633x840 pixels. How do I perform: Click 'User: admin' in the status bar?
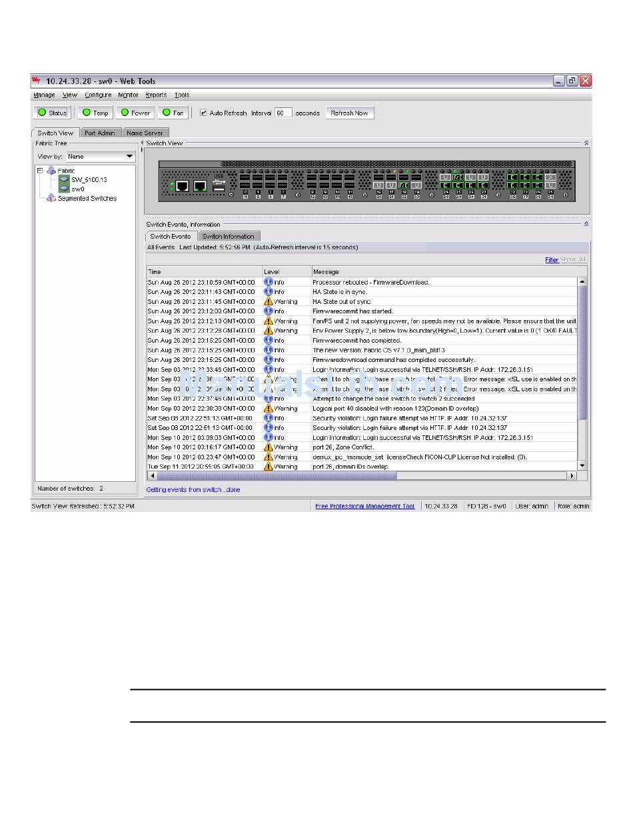[532, 506]
